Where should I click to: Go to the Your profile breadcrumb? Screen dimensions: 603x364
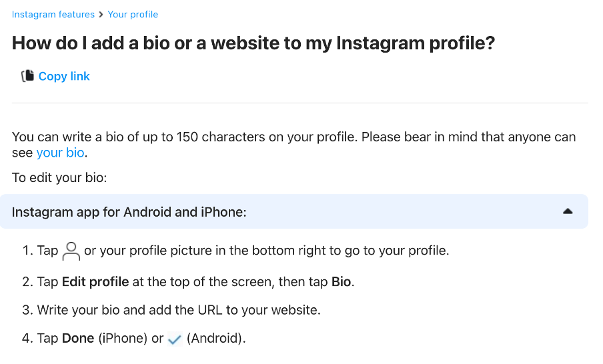133,15
